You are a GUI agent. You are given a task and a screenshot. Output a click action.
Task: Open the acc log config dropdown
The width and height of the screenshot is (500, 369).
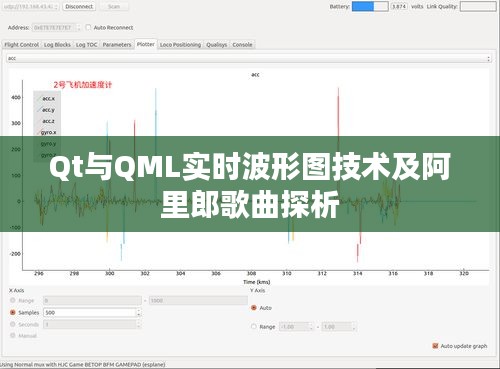tap(249, 58)
